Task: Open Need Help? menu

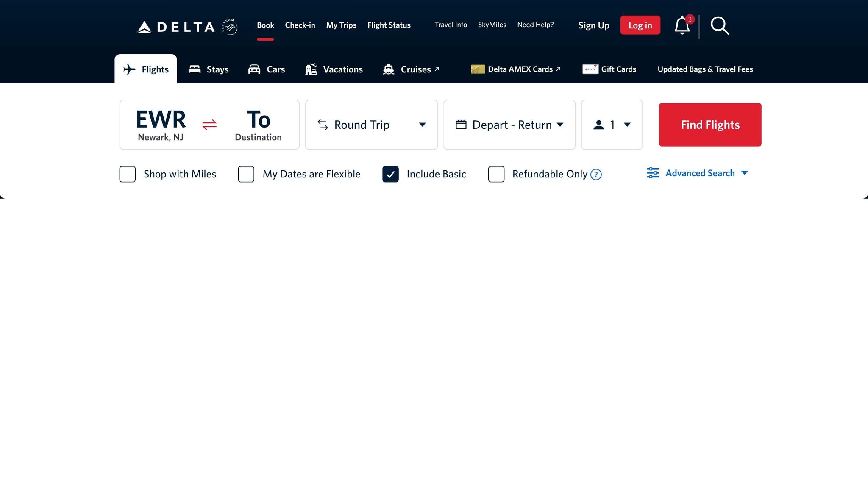Action: click(535, 25)
